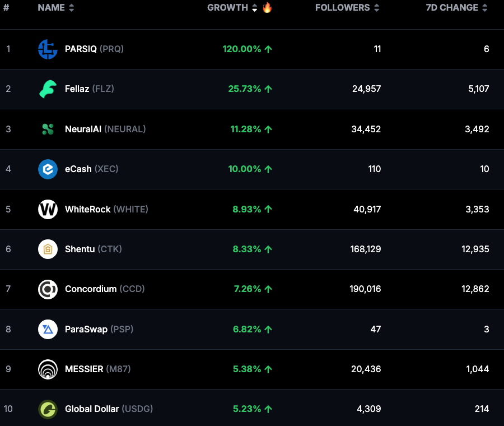Click the 7.26% growth value
This screenshot has width=504, height=426.
click(x=248, y=289)
